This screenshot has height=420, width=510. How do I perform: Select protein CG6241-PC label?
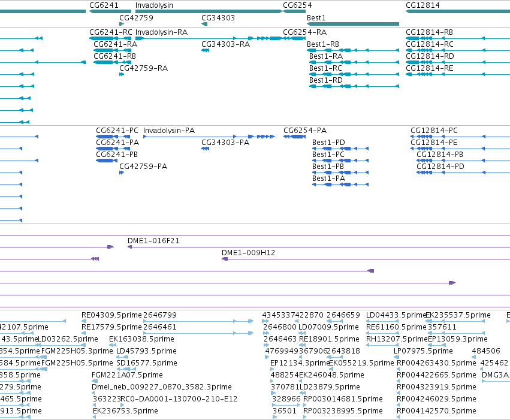coord(117,131)
